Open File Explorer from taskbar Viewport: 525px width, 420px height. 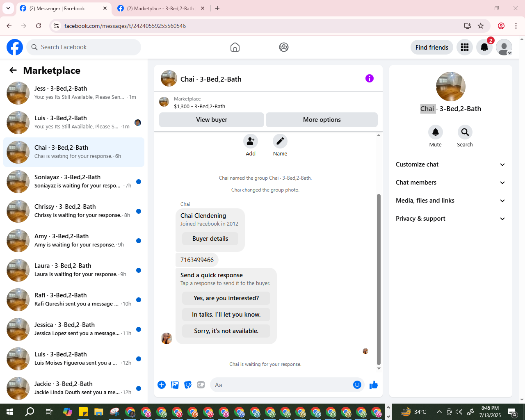tap(99, 412)
